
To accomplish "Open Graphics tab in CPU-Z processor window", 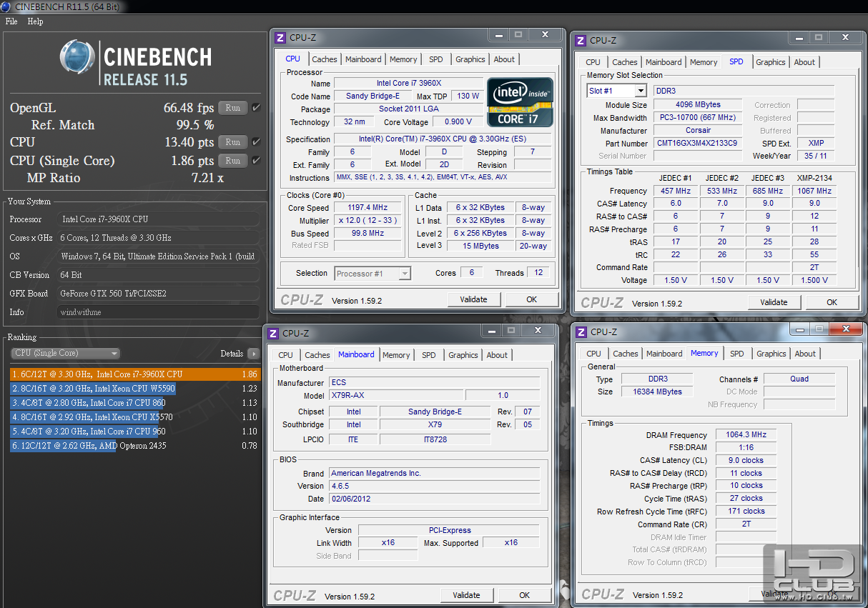I will tap(470, 59).
